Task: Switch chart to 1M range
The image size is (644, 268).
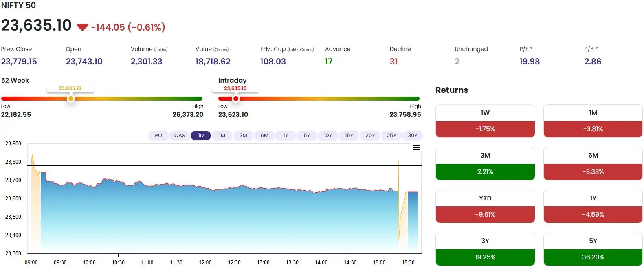Action: tap(222, 136)
